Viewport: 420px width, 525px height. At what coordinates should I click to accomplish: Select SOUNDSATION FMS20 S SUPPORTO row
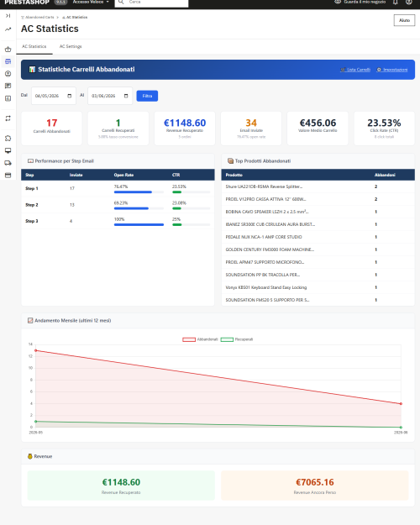pyautogui.click(x=318, y=300)
